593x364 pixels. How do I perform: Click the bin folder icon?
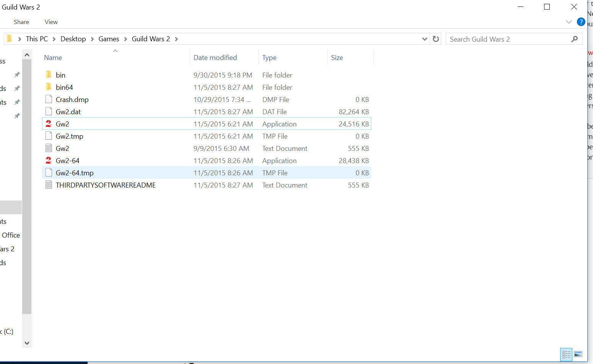point(49,75)
